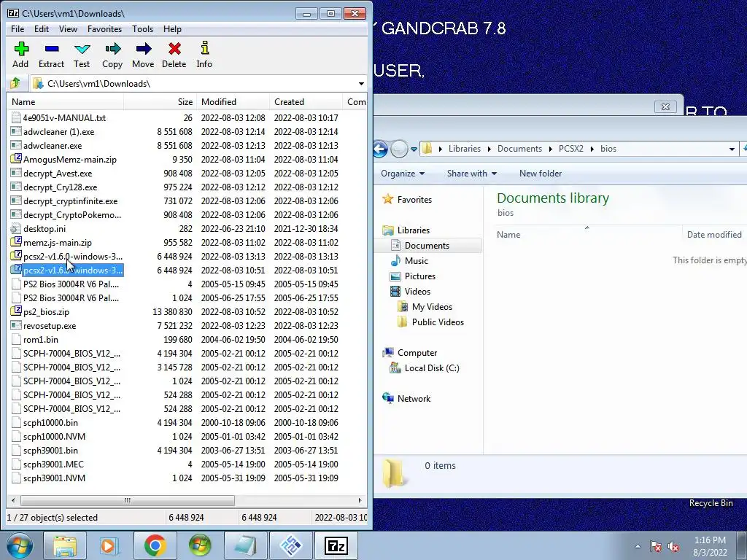The image size is (747, 560).
Task: Launch Google Chrome from the taskbar
Action: 155,545
